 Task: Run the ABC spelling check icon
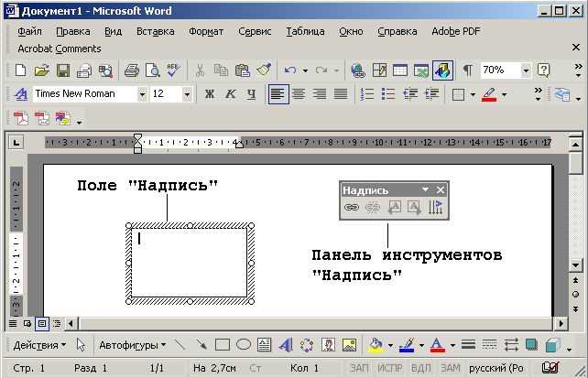pyautogui.click(x=173, y=70)
